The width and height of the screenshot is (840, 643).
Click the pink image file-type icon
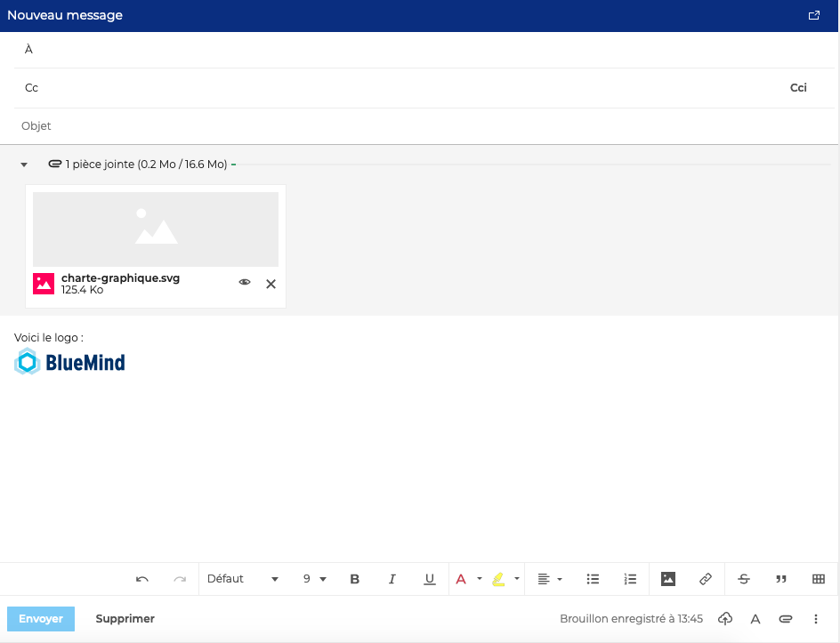pos(44,284)
